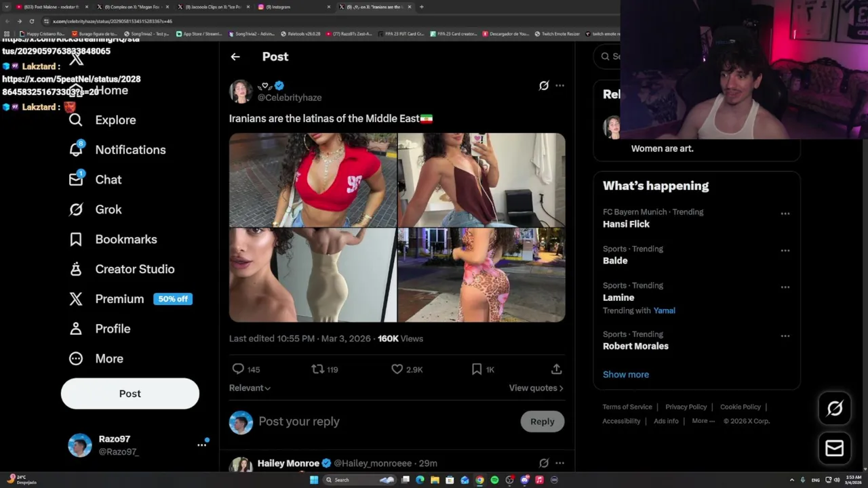Click the share icon on the post

(556, 369)
